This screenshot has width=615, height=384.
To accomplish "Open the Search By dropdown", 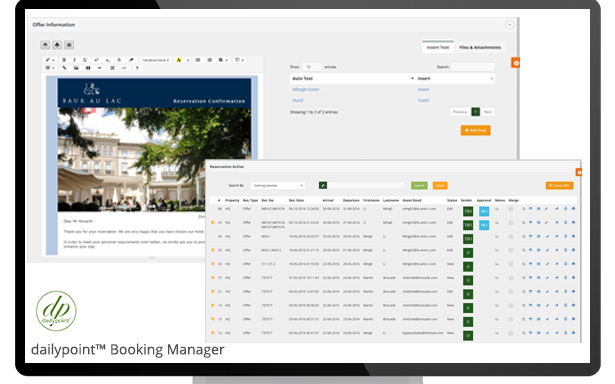I will (x=278, y=185).
